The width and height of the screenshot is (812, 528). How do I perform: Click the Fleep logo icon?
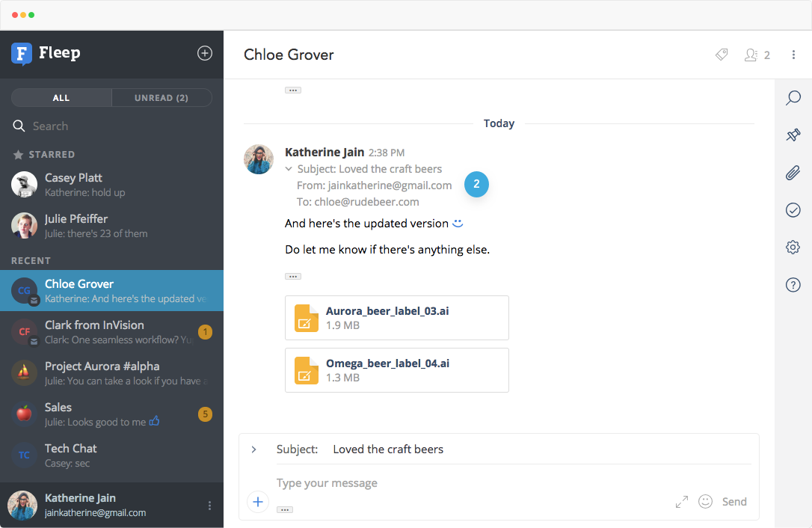pos(22,54)
